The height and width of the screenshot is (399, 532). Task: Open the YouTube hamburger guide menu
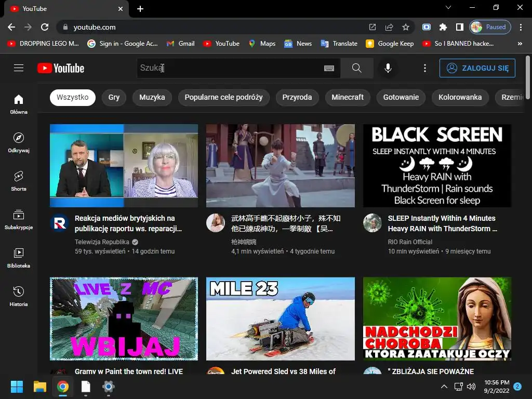click(x=19, y=68)
